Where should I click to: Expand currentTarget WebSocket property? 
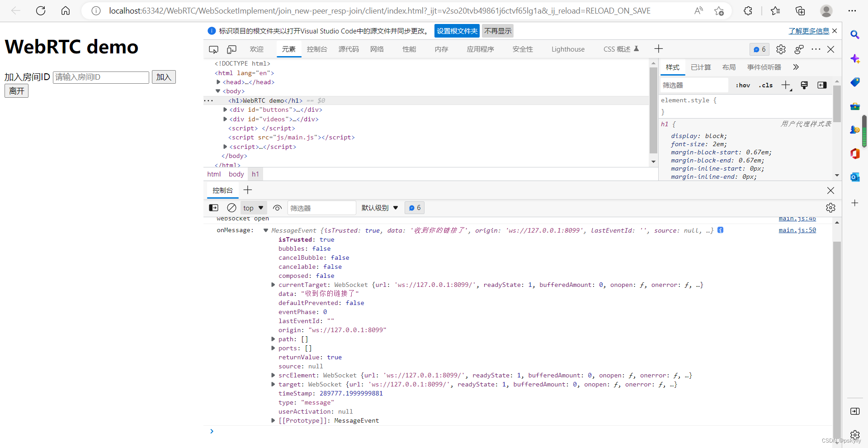pyautogui.click(x=273, y=285)
